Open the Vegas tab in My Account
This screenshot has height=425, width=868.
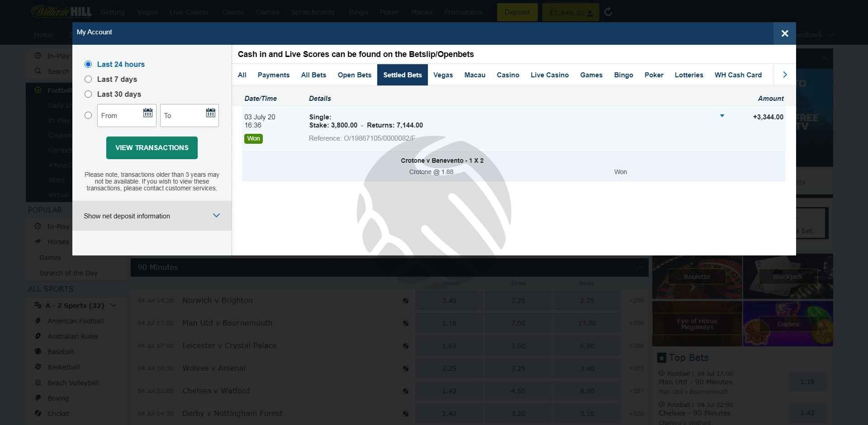coord(443,75)
